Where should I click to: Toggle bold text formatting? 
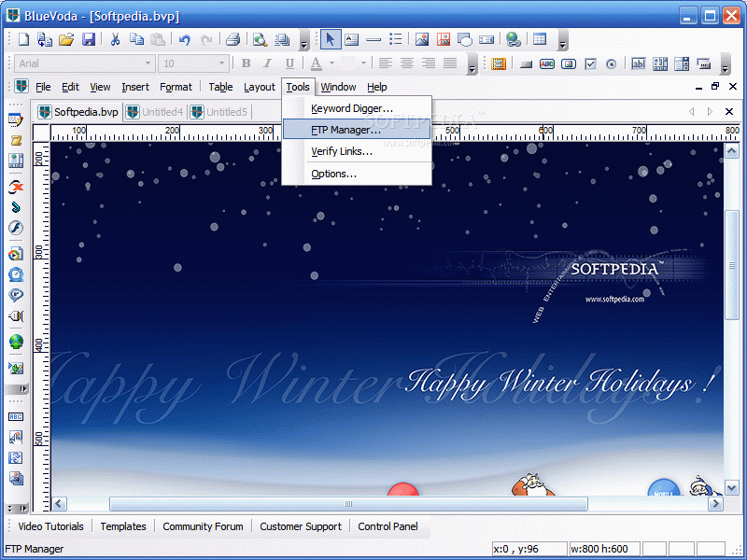tap(246, 63)
